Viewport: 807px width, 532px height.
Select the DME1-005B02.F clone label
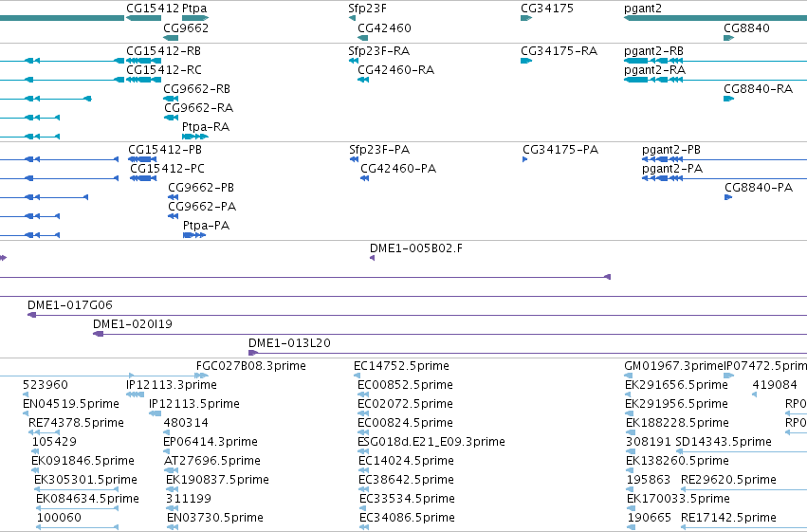pyautogui.click(x=416, y=248)
